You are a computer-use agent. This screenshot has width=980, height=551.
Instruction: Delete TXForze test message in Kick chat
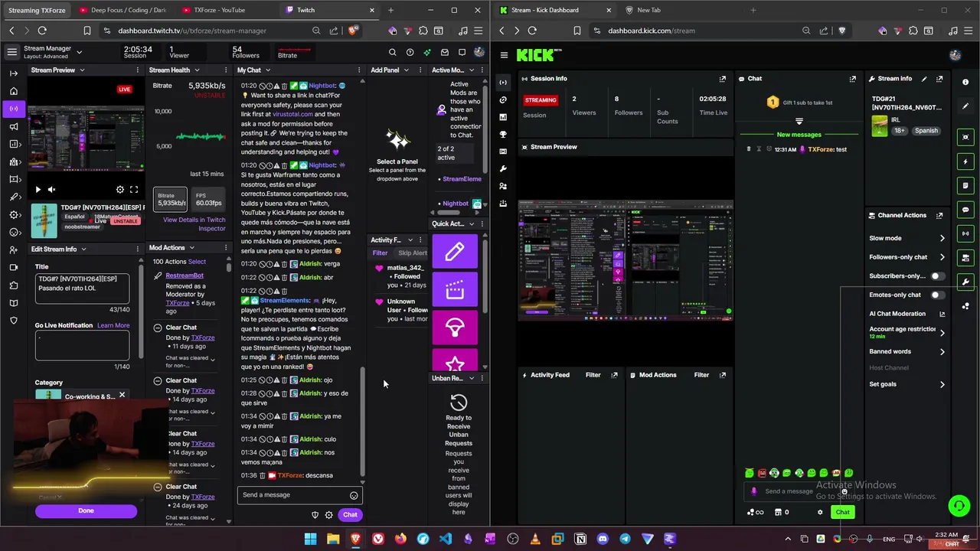tap(749, 149)
